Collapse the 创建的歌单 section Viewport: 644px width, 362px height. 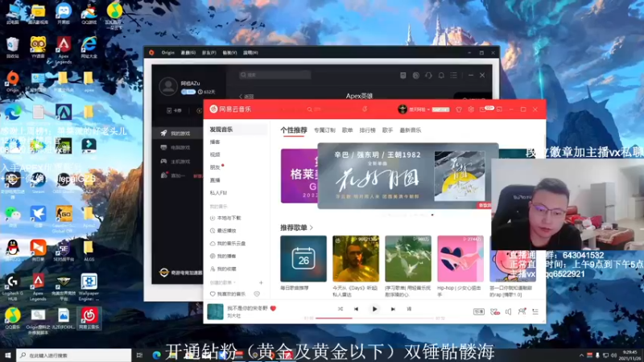(x=223, y=283)
